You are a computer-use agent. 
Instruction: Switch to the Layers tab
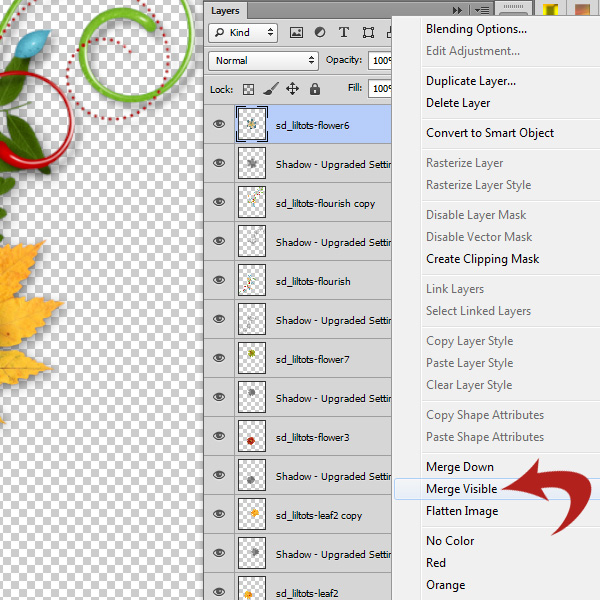tap(225, 11)
